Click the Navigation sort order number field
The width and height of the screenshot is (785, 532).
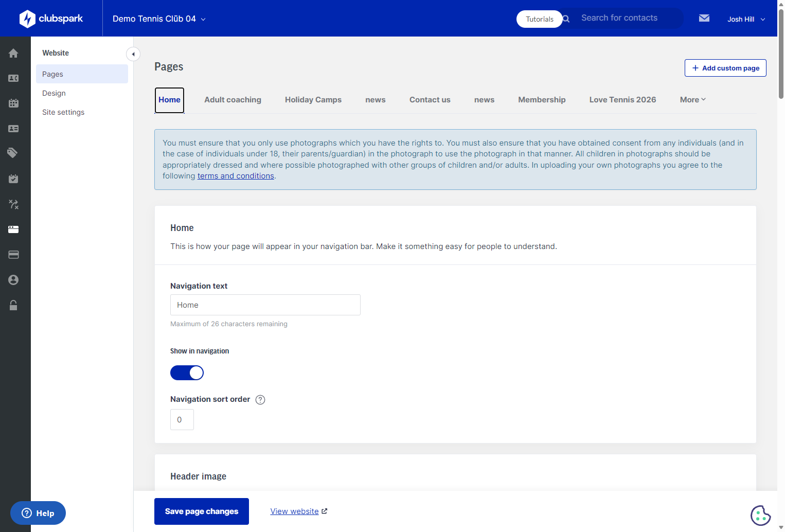(x=182, y=420)
